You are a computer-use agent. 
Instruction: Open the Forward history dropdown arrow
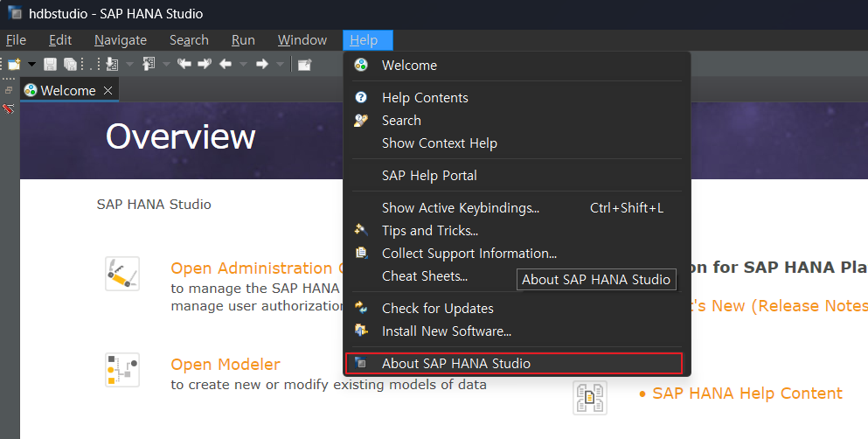280,64
